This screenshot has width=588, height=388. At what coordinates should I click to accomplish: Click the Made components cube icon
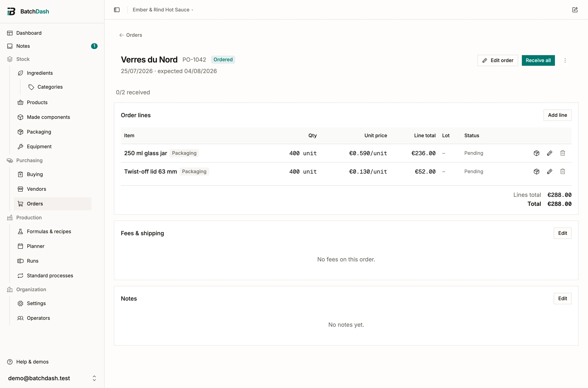point(21,117)
